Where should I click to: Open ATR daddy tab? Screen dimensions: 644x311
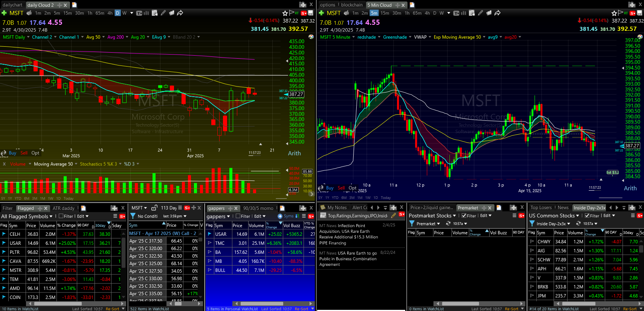64,208
